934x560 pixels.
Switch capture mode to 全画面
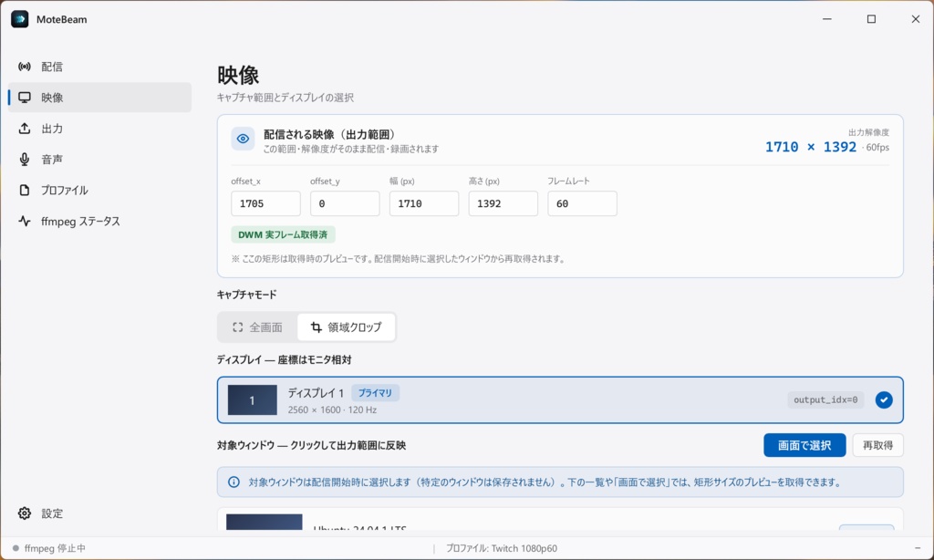pyautogui.click(x=257, y=327)
